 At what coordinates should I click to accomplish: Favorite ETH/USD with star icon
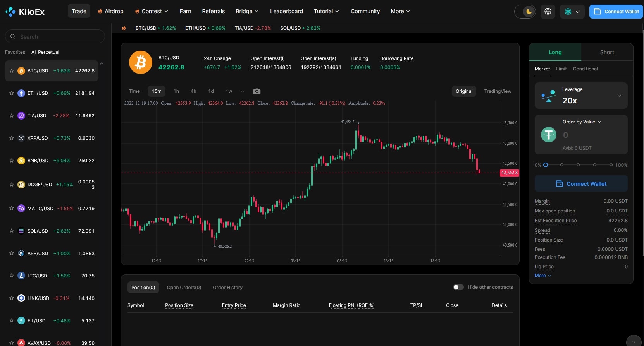(x=12, y=93)
